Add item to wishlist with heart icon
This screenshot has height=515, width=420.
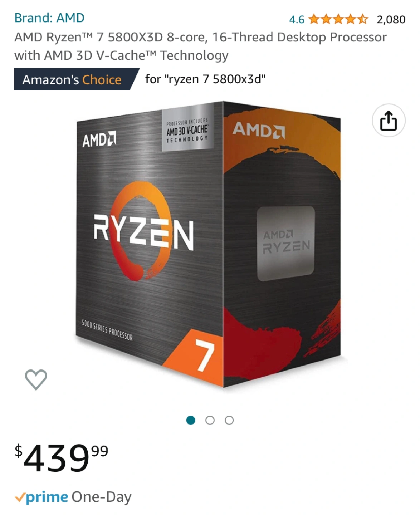pyautogui.click(x=36, y=379)
